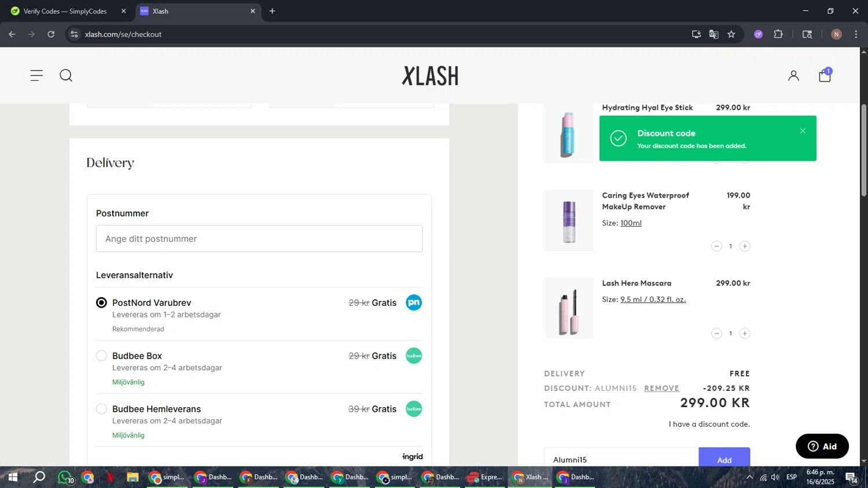Open Windows taskbar search
868x488 pixels.
[x=39, y=477]
